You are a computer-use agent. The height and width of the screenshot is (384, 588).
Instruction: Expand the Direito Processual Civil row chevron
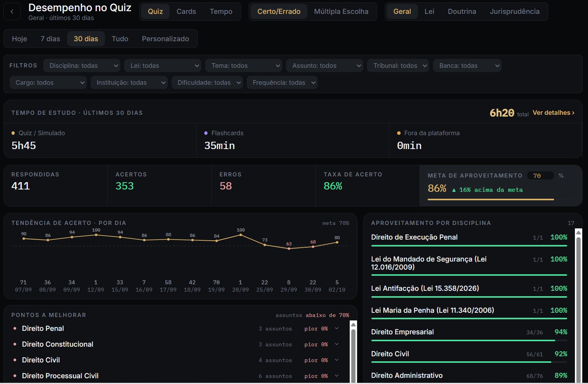click(x=337, y=376)
